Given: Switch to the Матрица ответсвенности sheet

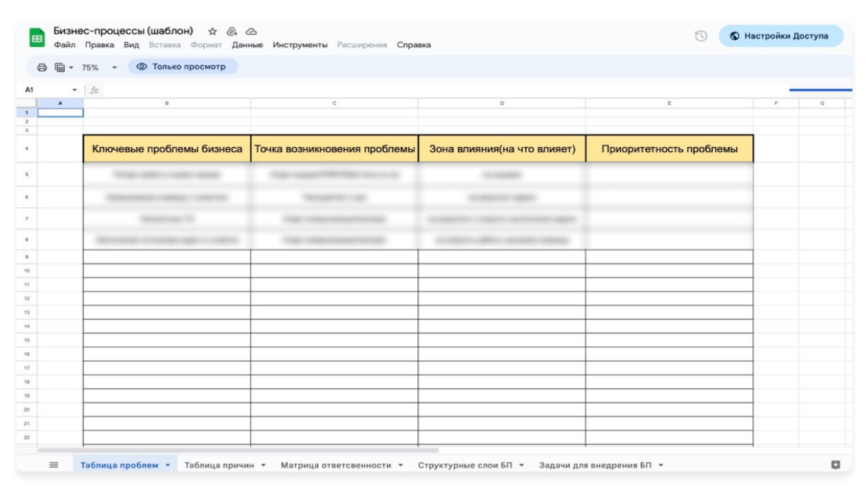Looking at the screenshot, I should click(336, 465).
